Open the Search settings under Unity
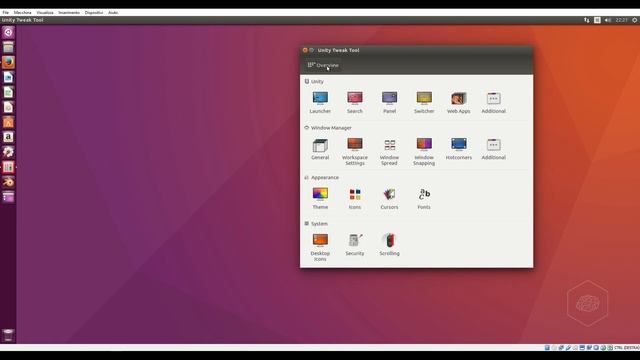Screen dimensions: 640x360 [x=355, y=102]
